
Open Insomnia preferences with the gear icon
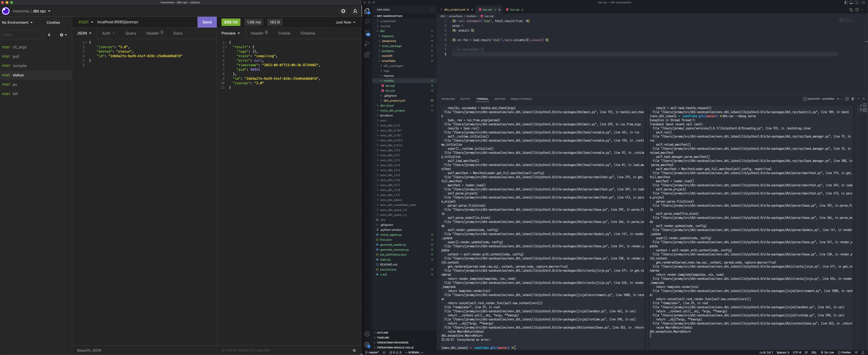(343, 11)
